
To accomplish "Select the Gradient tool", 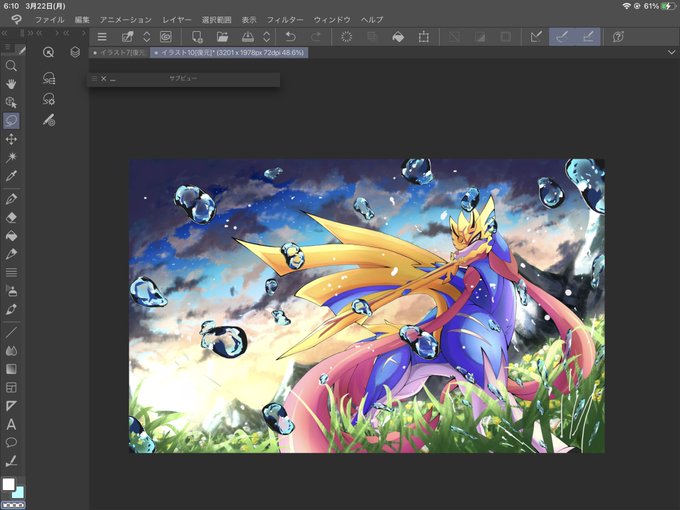I will [11, 369].
